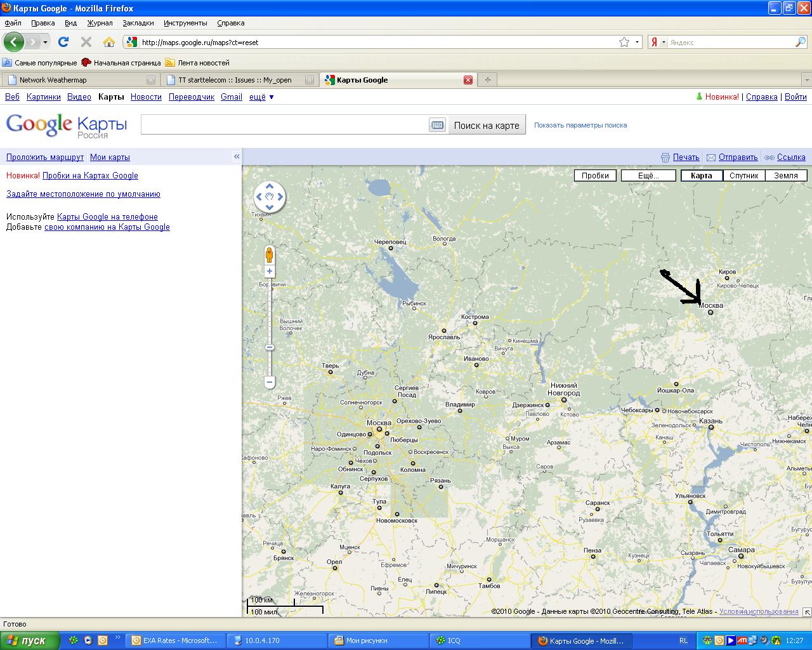Zoom in with the plus button

270,271
